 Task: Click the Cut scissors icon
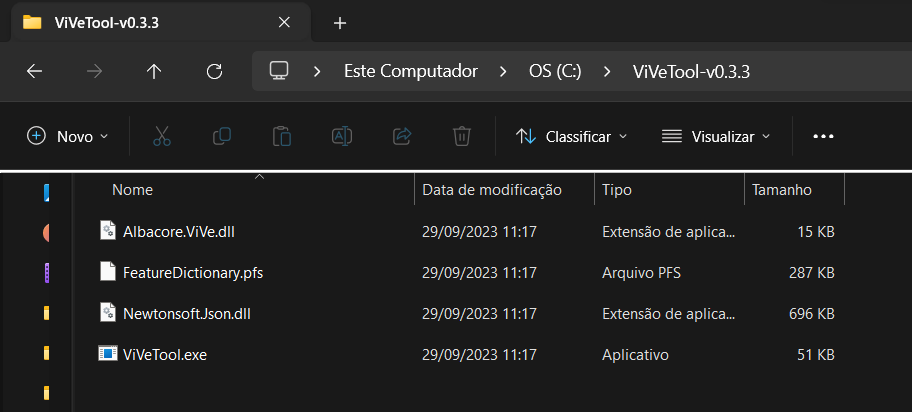pyautogui.click(x=162, y=137)
